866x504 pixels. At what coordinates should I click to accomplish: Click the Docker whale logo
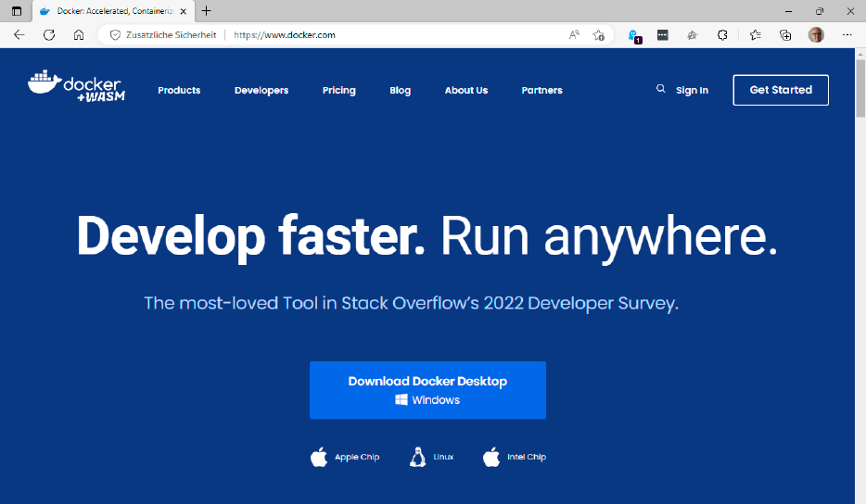(x=76, y=86)
